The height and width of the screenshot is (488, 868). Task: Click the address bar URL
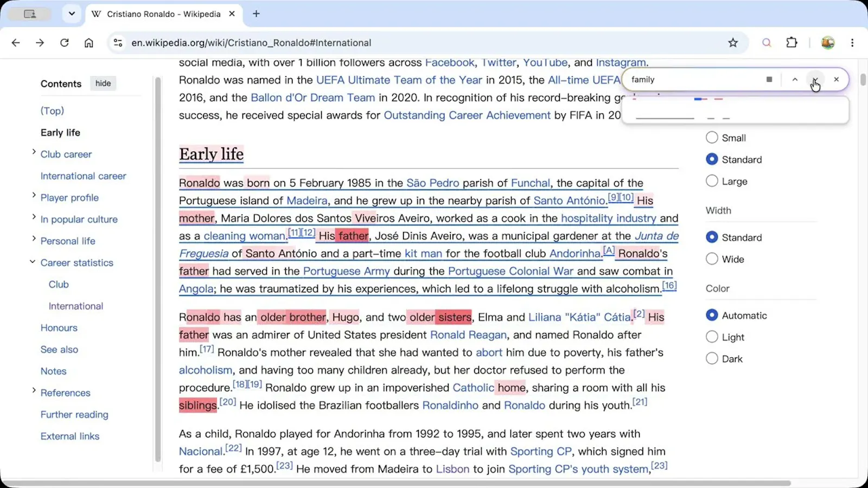click(x=251, y=43)
